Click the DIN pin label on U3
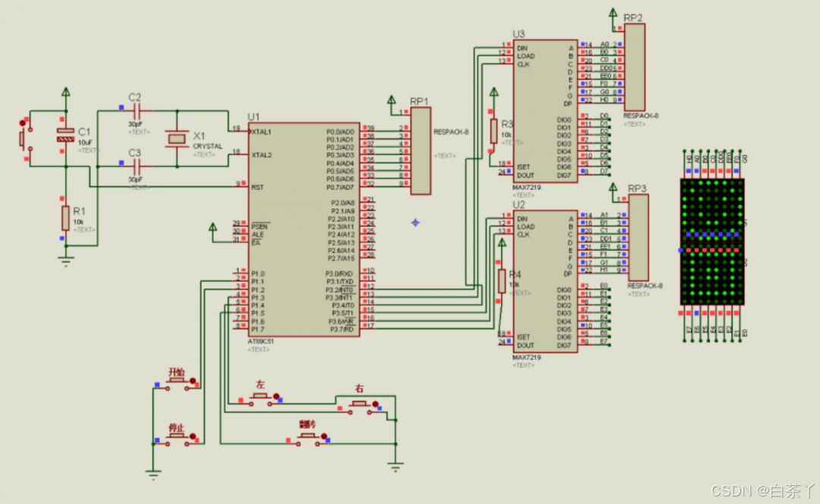820x504 pixels. coord(522,48)
